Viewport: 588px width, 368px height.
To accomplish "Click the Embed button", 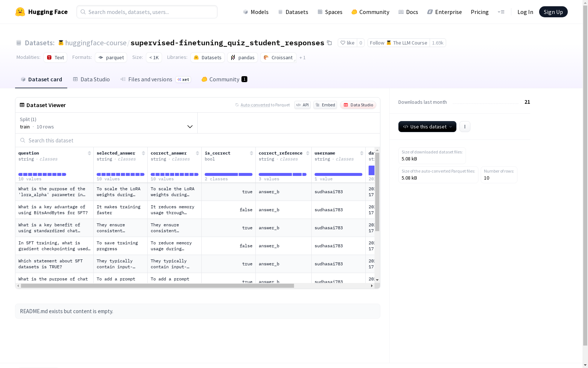I will pyautogui.click(x=325, y=105).
